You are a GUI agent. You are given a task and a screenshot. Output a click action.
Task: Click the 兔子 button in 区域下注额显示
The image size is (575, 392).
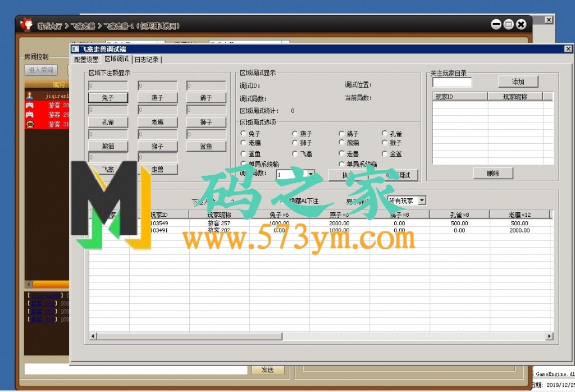(x=108, y=98)
